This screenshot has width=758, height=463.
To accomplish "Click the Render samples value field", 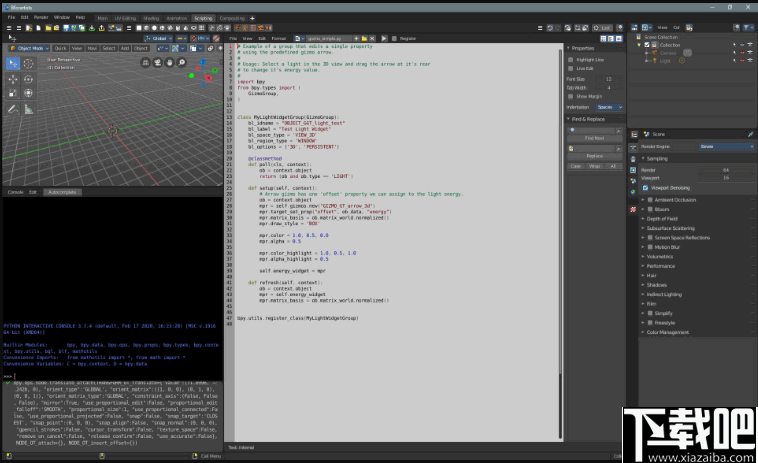I will pyautogui.click(x=724, y=170).
